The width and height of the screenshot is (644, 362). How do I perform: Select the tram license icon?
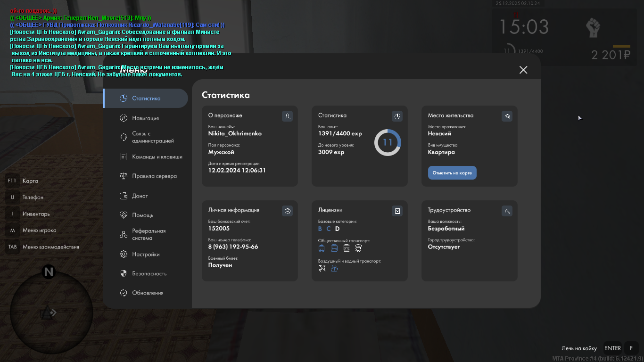pyautogui.click(x=334, y=248)
